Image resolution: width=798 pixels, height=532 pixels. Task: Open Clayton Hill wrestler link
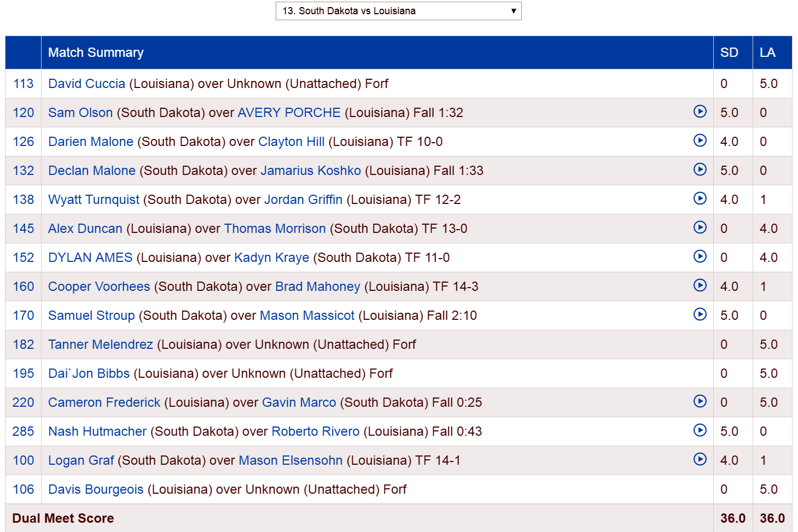(292, 142)
